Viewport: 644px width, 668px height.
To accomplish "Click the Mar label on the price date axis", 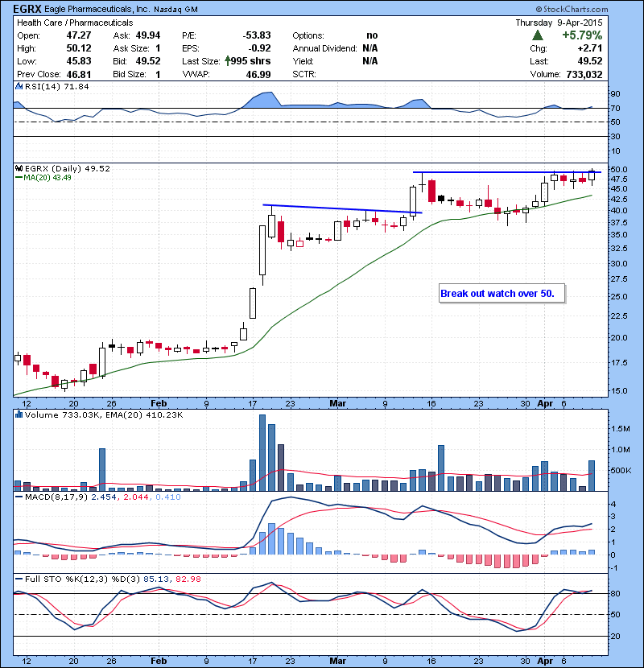I will 337,403.
